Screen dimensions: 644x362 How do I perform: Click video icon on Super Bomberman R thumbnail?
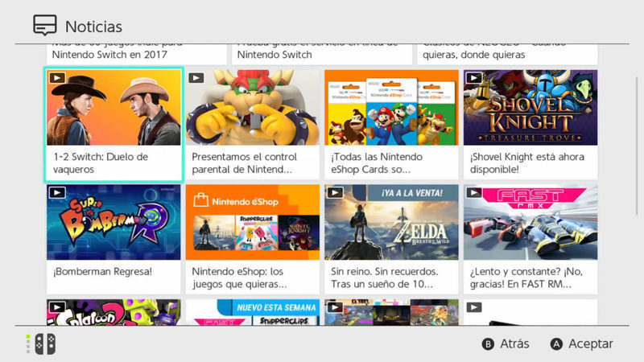click(x=57, y=193)
